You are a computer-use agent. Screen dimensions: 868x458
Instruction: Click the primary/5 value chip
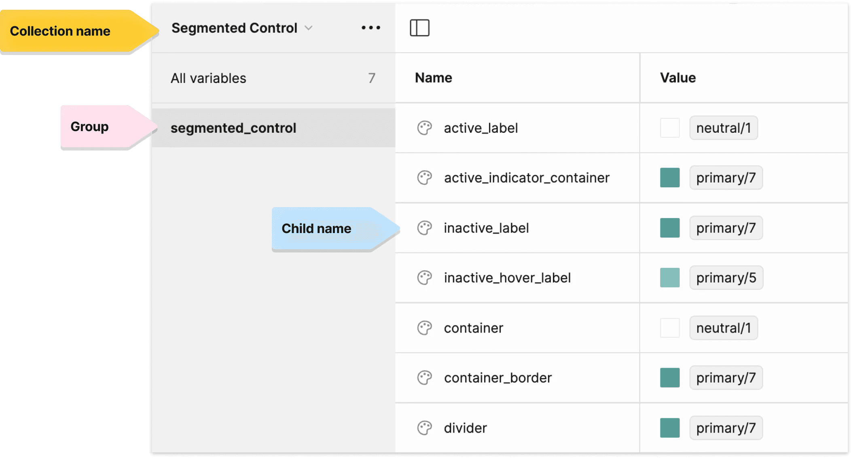(x=726, y=278)
